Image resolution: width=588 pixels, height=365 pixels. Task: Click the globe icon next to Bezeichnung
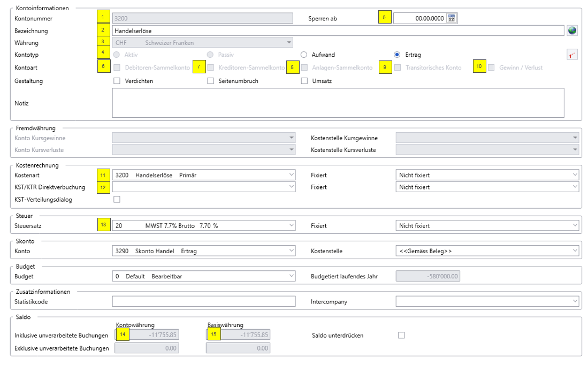[572, 31]
